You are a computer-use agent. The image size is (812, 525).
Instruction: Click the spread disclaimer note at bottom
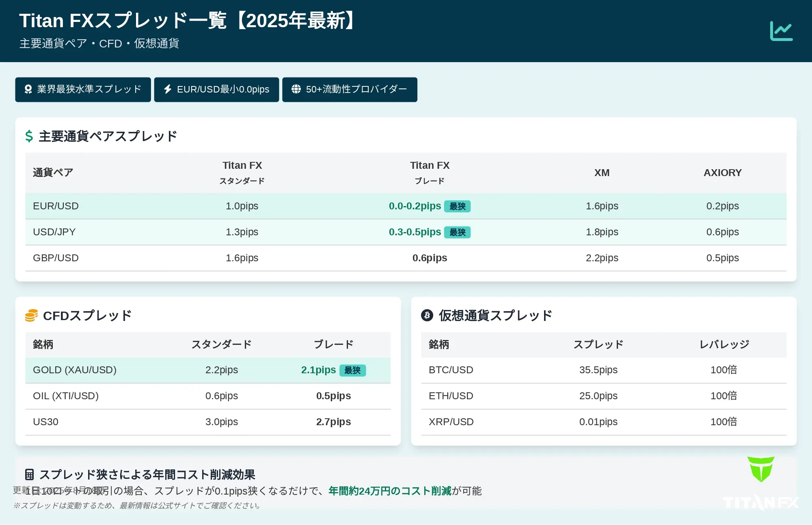137,506
